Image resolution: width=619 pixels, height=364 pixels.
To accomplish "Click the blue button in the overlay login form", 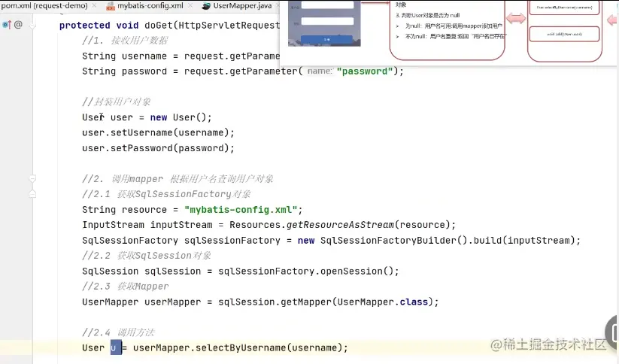I will [326, 39].
